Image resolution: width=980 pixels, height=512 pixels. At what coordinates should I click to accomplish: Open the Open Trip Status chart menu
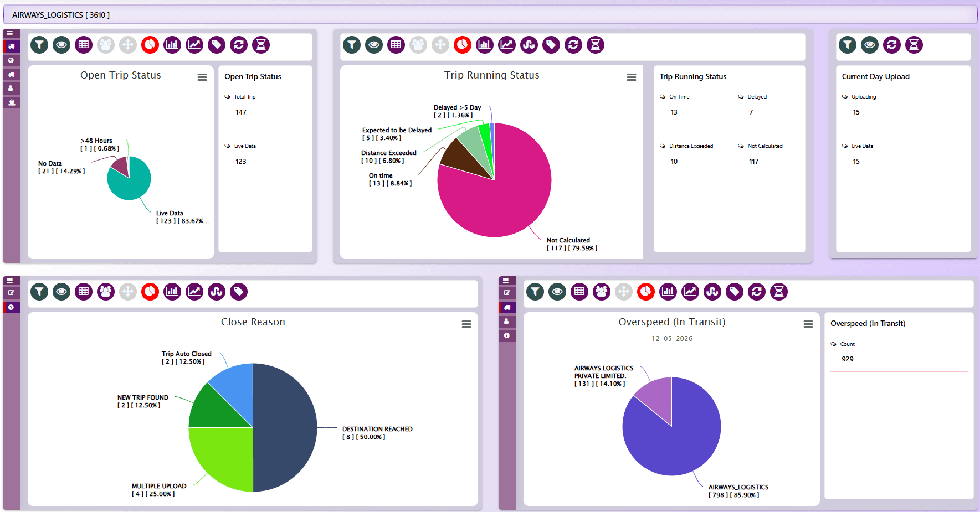click(x=202, y=77)
